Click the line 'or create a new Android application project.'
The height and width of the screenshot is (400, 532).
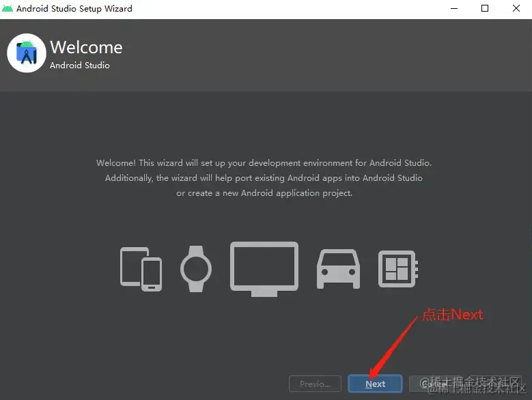pyautogui.click(x=264, y=193)
